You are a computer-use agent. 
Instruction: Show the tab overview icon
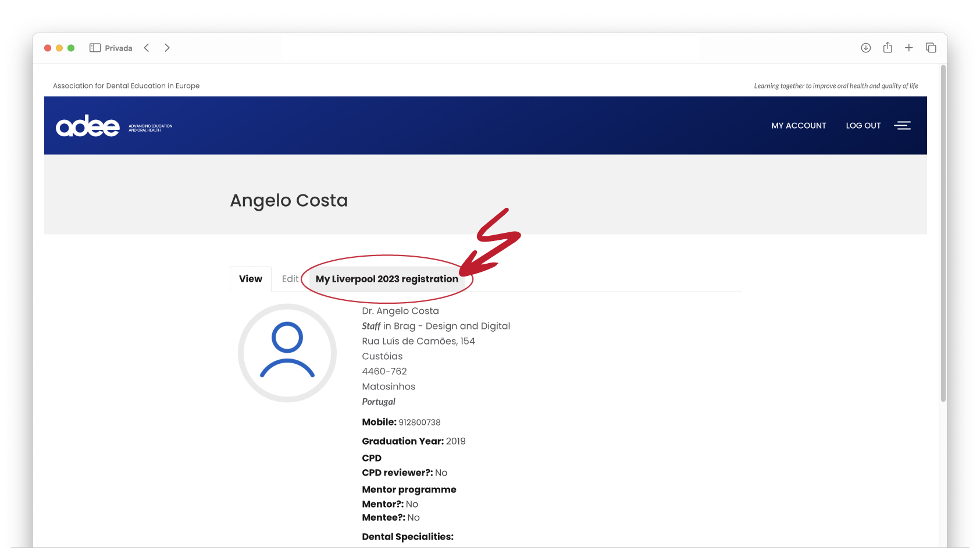pyautogui.click(x=931, y=48)
